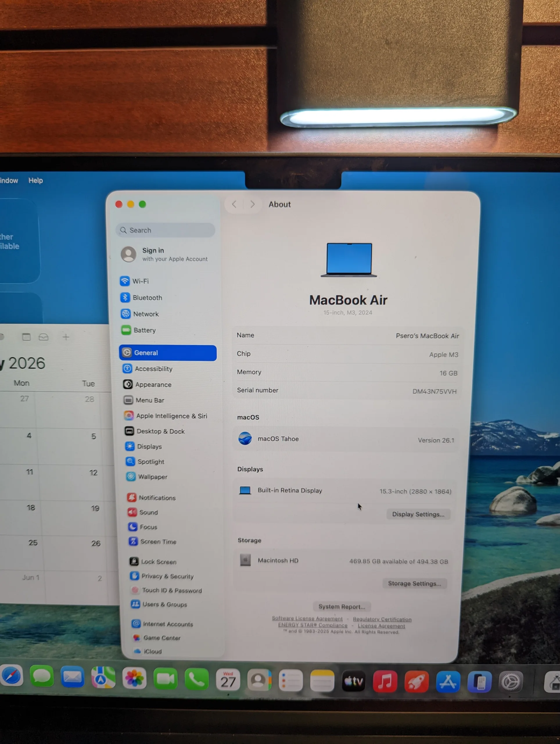
Task: Open Game Center settings
Action: 157,638
